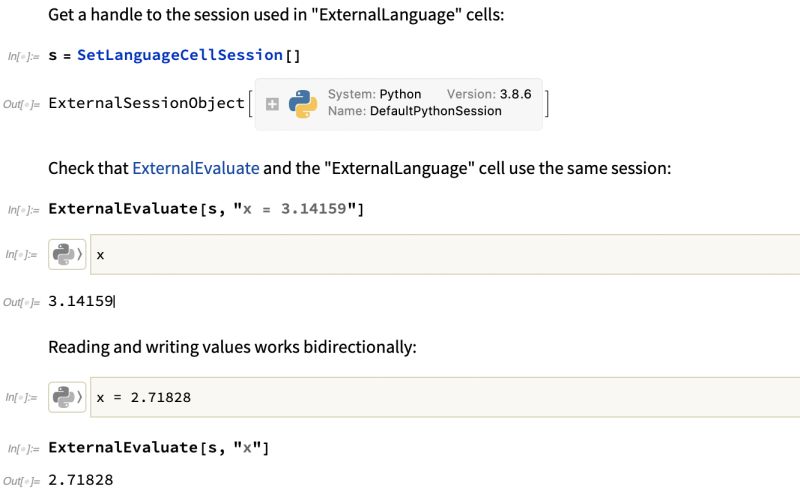The width and height of the screenshot is (800, 492).
Task: Click the SetLanguageCellSession function name
Action: click(180, 54)
